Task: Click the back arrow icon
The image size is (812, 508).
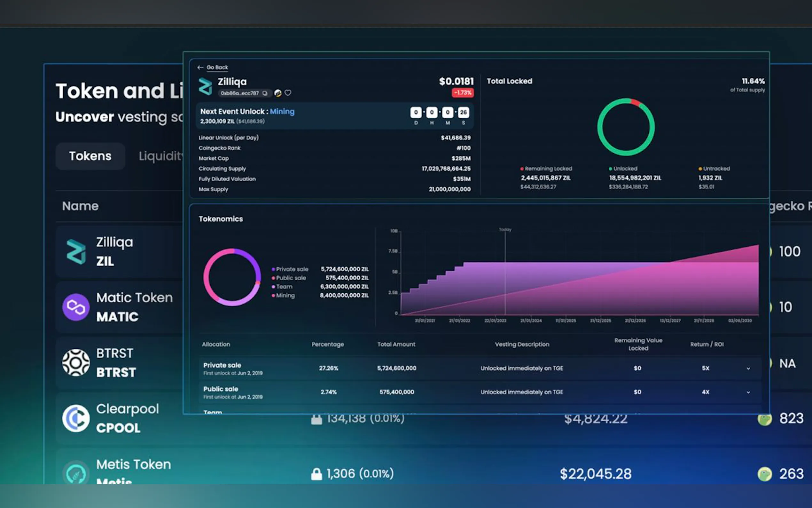Action: (200, 67)
